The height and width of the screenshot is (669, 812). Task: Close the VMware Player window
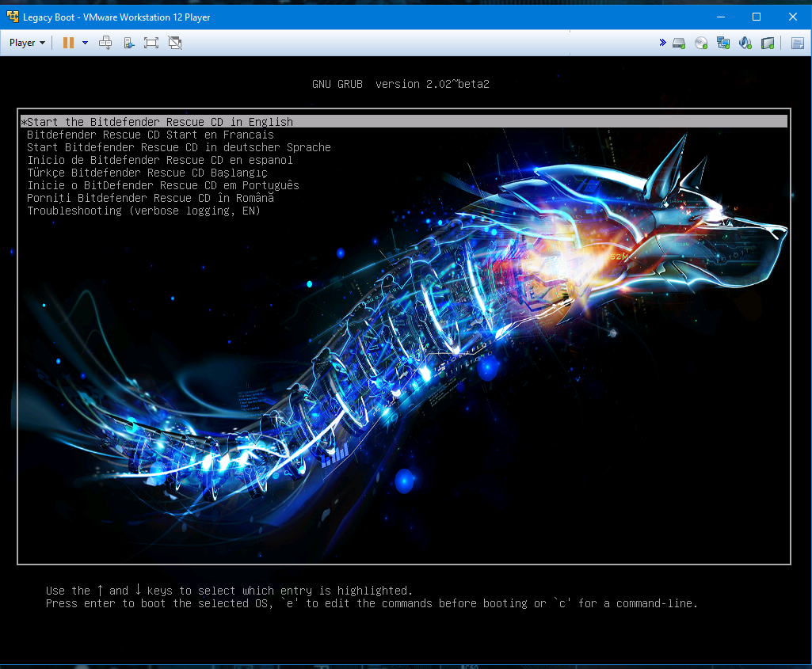(793, 17)
